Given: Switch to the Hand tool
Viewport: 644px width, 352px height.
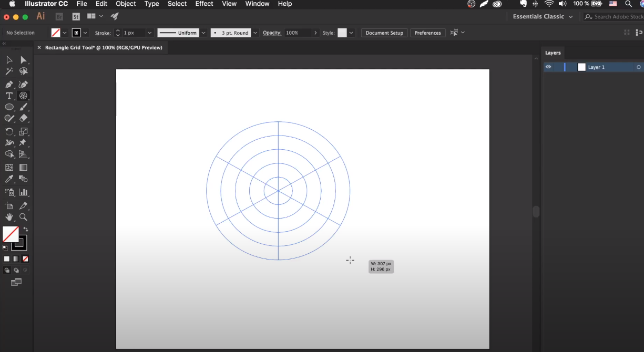Looking at the screenshot, I should [x=9, y=217].
